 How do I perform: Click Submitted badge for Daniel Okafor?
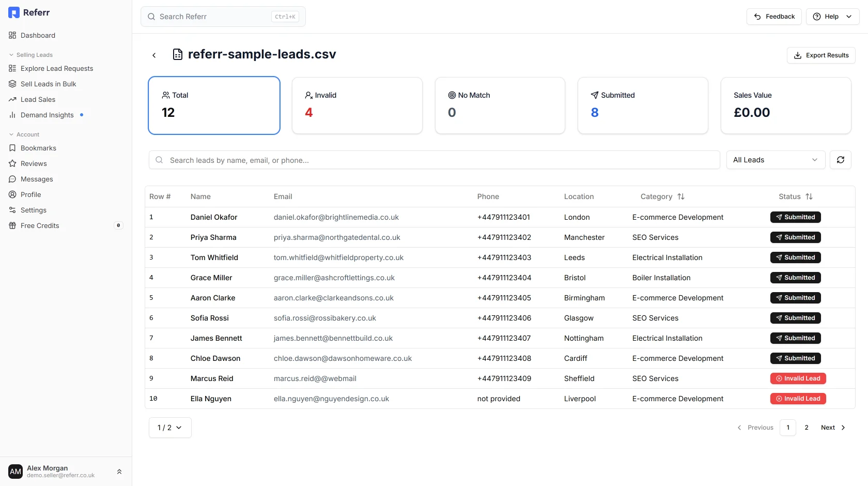click(x=795, y=217)
